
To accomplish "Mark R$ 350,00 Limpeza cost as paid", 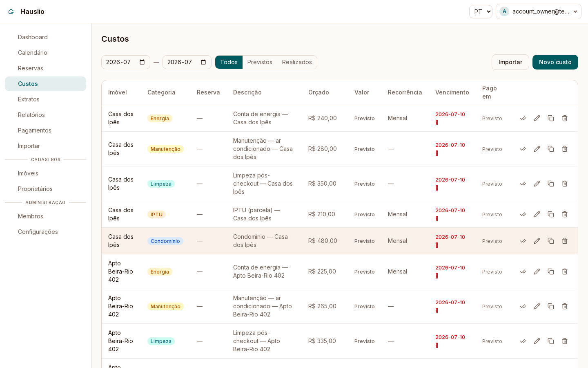I will coord(523,184).
